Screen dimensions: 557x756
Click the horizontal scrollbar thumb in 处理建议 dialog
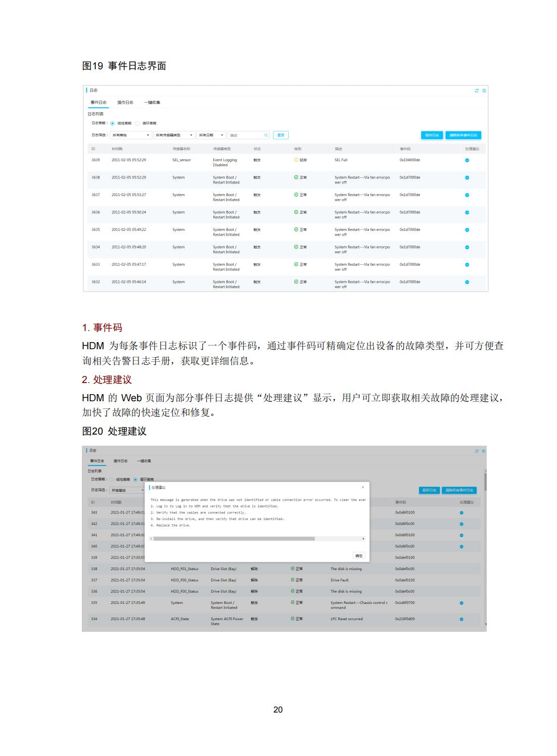[x=234, y=539]
